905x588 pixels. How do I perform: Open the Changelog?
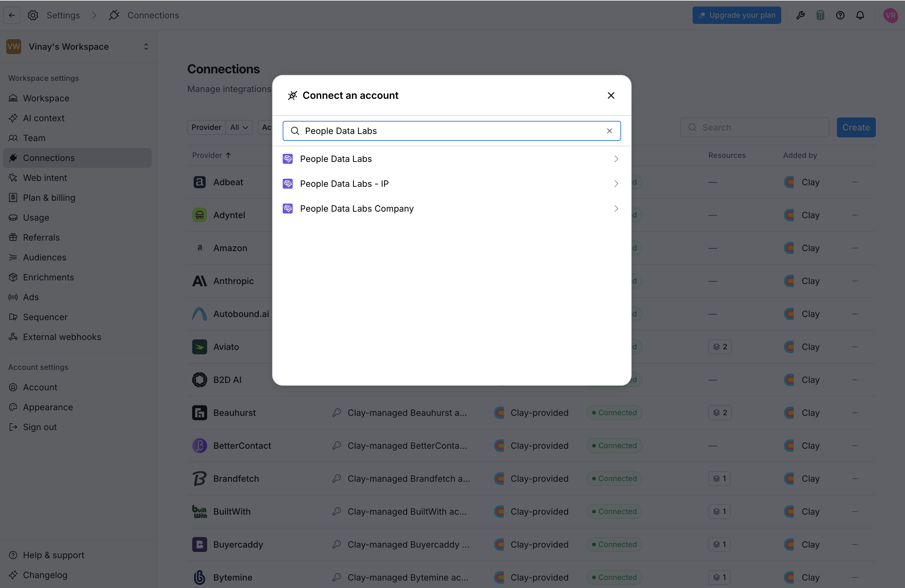pos(77,575)
